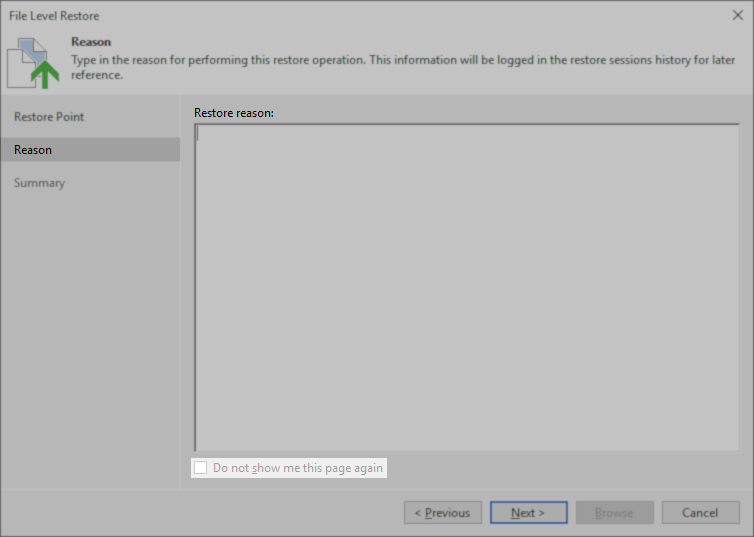
Task: Go to the Next step
Action: tap(528, 512)
